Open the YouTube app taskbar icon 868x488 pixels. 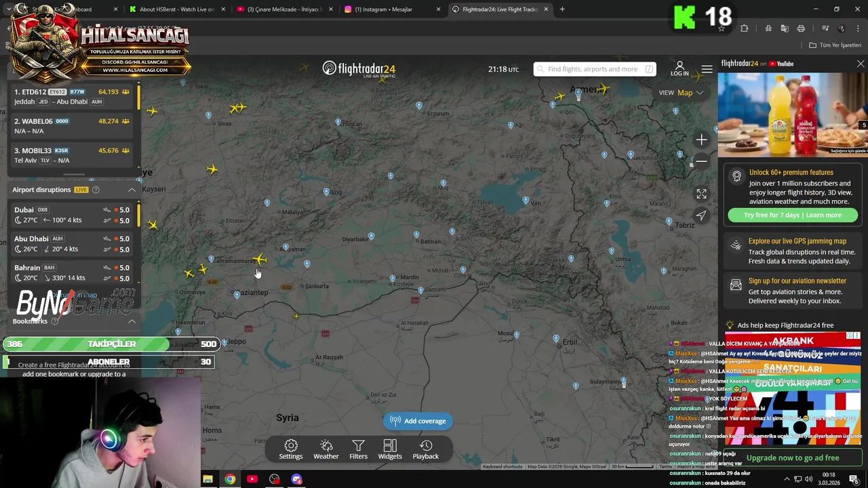[252, 479]
